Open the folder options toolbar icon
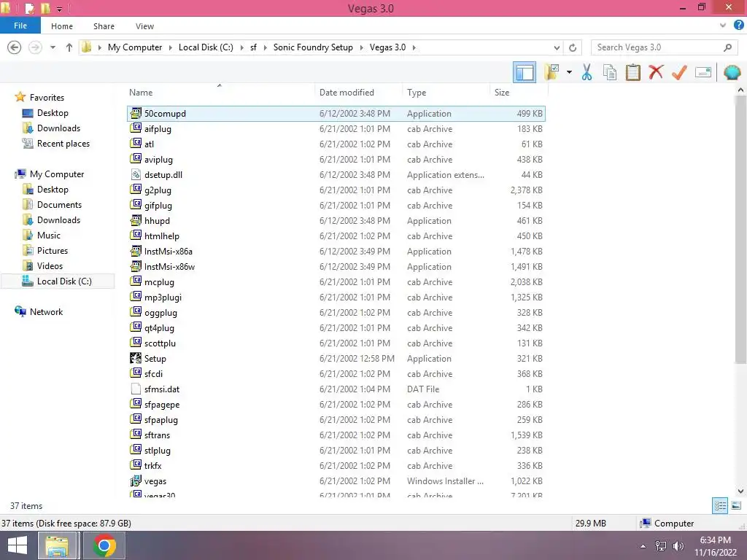This screenshot has height=560, width=747. [x=551, y=72]
